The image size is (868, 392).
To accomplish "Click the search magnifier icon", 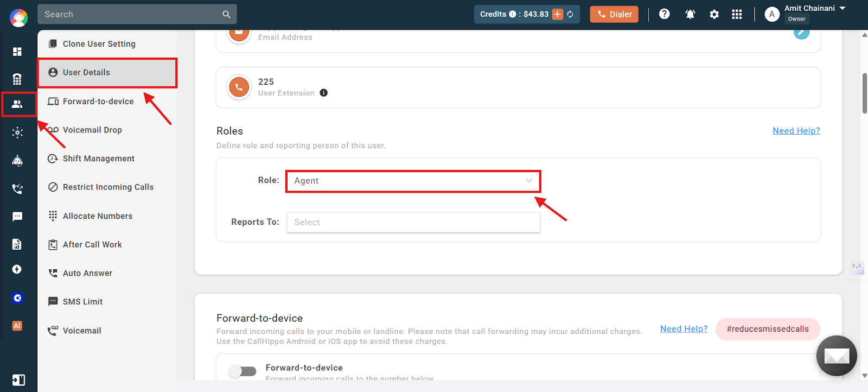I will coord(226,15).
